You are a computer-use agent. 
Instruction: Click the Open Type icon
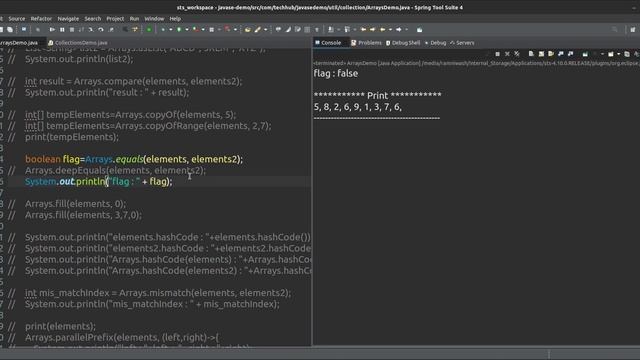pos(247,29)
